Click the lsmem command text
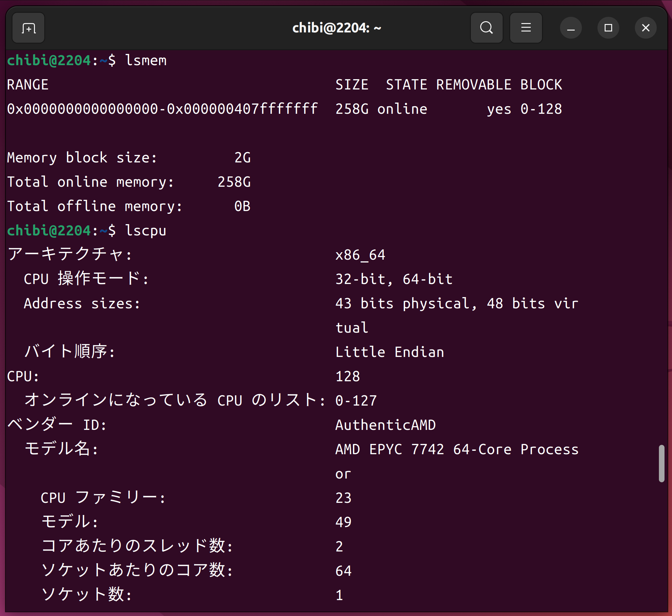The image size is (672, 616). point(145,61)
